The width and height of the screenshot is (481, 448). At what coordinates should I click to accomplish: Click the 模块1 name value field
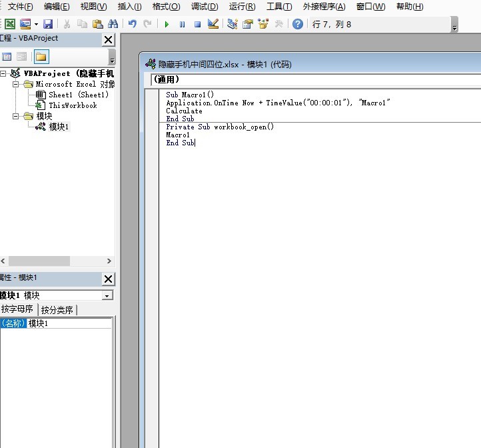(x=69, y=323)
